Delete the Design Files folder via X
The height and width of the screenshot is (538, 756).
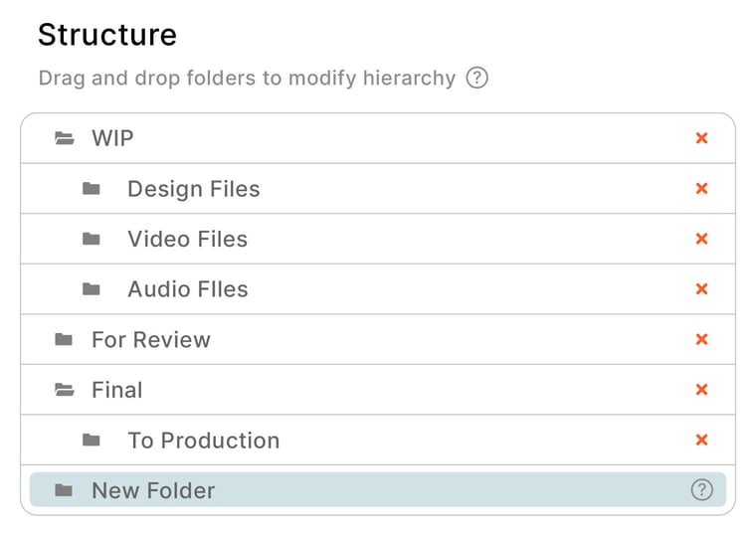click(x=701, y=189)
